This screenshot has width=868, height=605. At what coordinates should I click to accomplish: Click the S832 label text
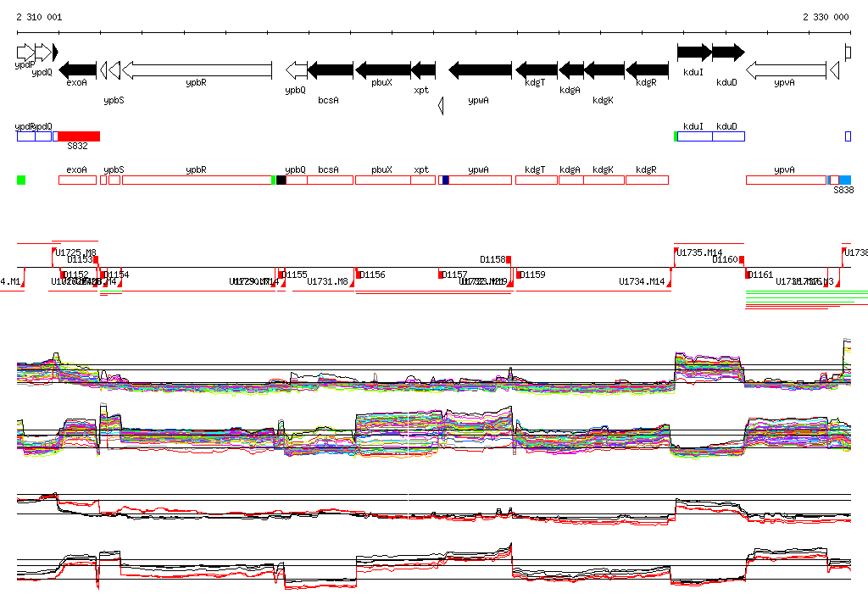point(77,146)
